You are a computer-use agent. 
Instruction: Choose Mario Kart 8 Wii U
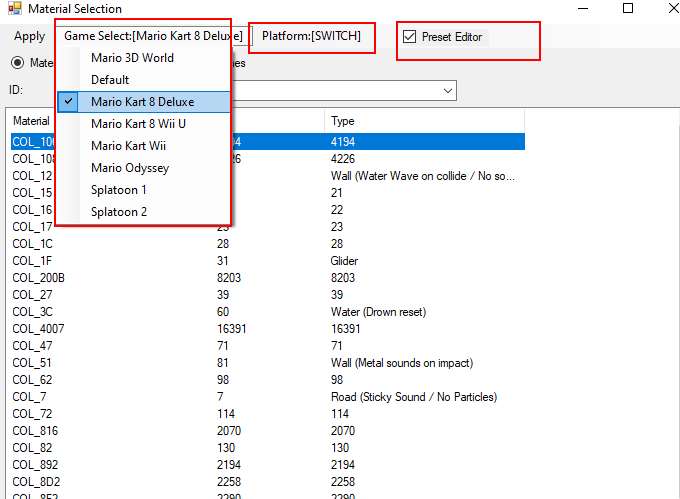coord(144,124)
